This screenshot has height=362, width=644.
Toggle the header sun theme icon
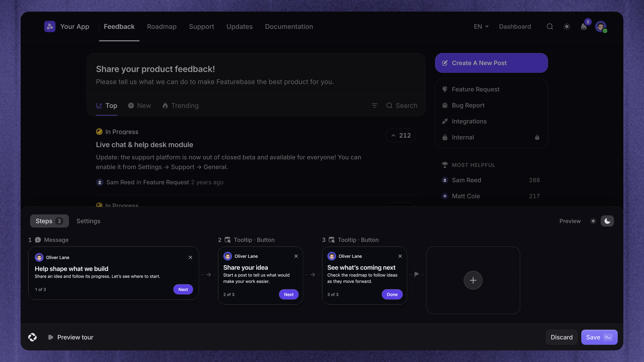[x=567, y=26]
